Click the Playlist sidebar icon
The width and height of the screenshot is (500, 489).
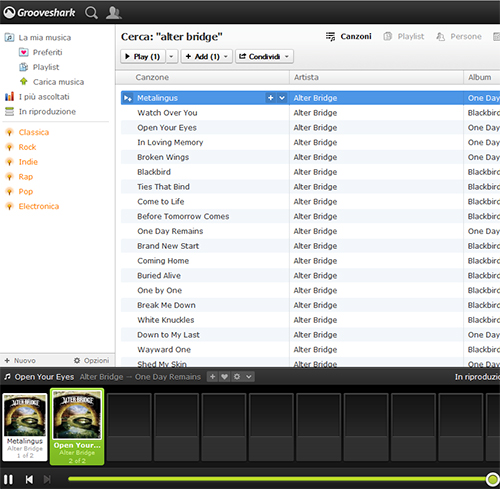[24, 67]
